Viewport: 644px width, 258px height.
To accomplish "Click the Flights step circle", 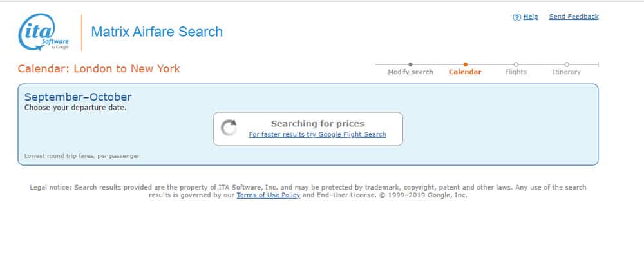I will pyautogui.click(x=516, y=64).
